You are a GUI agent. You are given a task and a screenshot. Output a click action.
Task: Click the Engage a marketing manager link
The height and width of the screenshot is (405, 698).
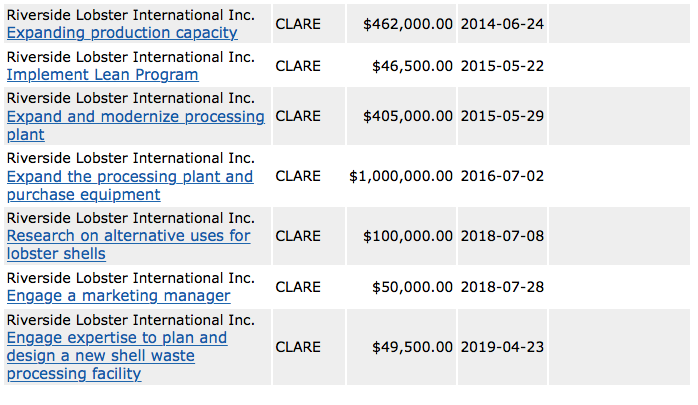tap(118, 296)
